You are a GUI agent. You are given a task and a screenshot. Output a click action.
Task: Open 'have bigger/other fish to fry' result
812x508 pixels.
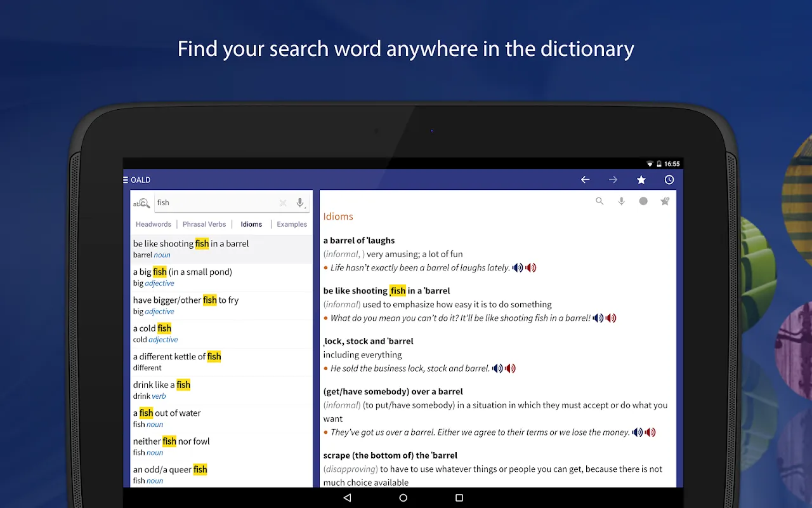(x=221, y=305)
